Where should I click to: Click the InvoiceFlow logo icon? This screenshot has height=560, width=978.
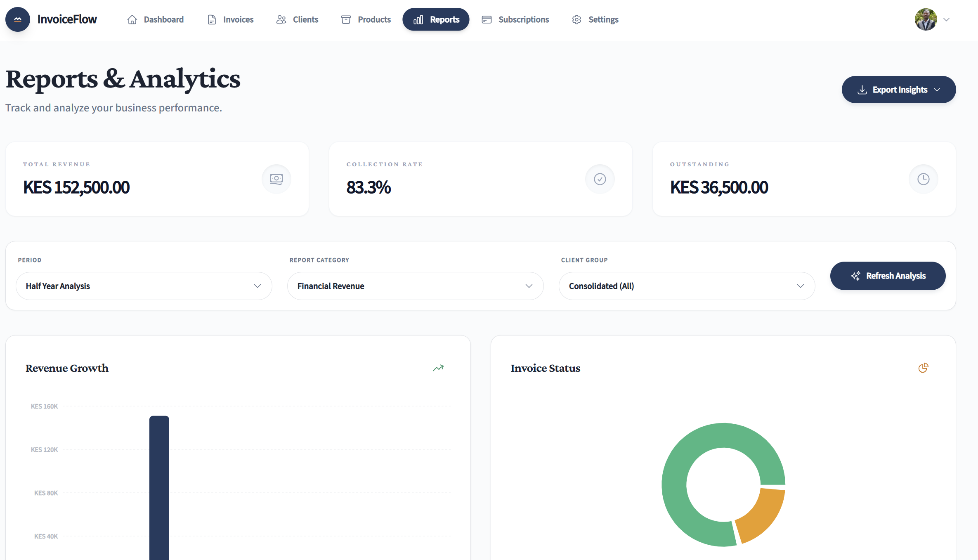click(17, 19)
